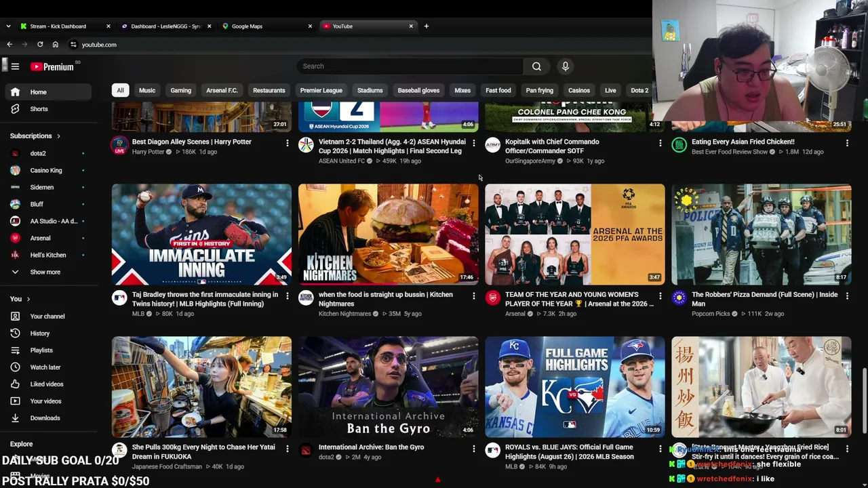This screenshot has width=868, height=488.
Task: Open ASEAN United FC channel avatar
Action: coord(306,145)
